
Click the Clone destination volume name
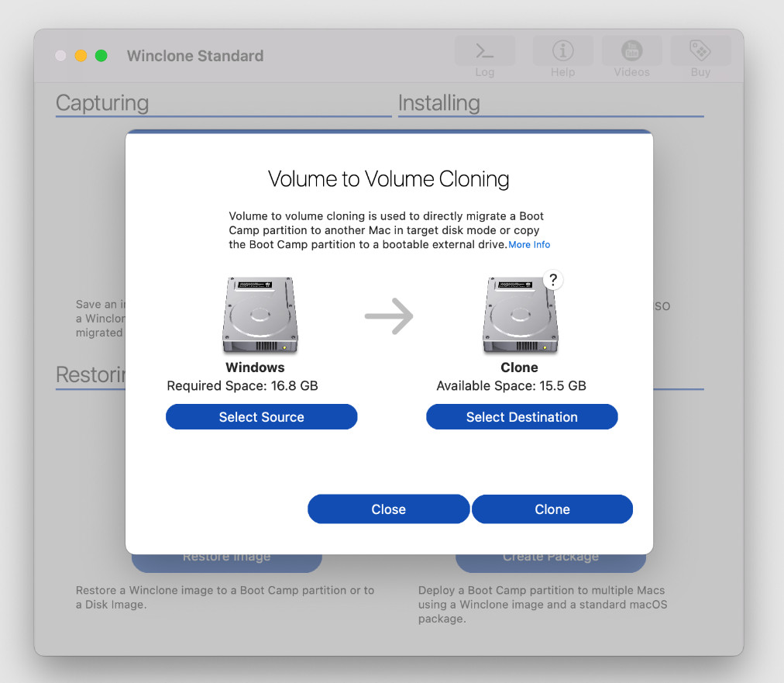[520, 367]
